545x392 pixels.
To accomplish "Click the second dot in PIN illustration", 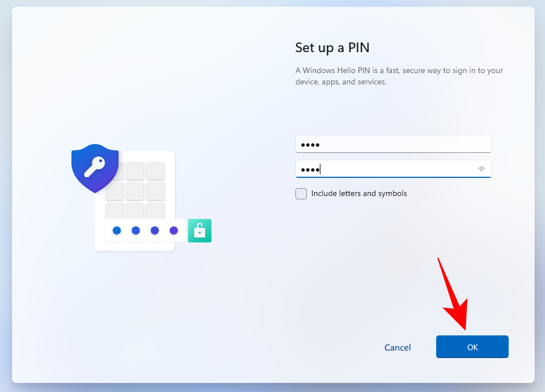I will (136, 230).
